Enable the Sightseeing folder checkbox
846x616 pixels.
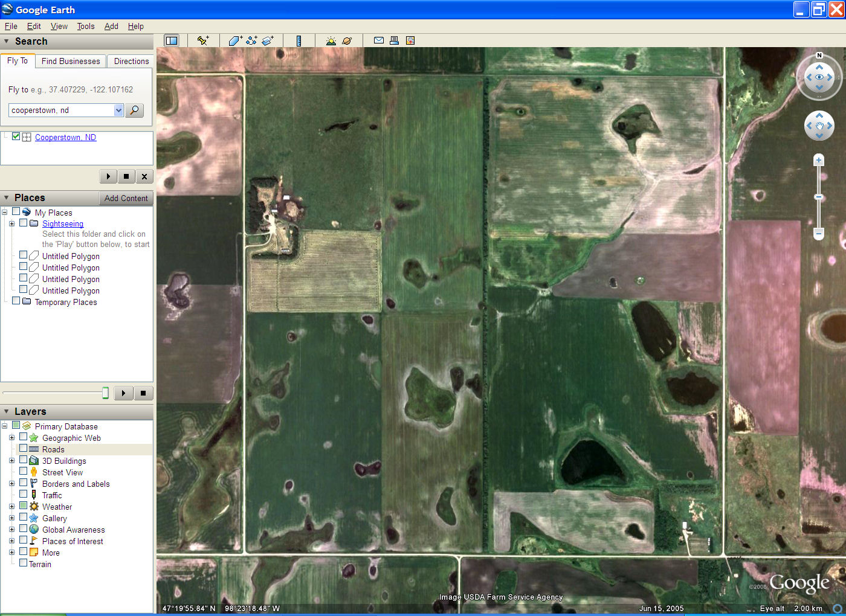click(23, 223)
